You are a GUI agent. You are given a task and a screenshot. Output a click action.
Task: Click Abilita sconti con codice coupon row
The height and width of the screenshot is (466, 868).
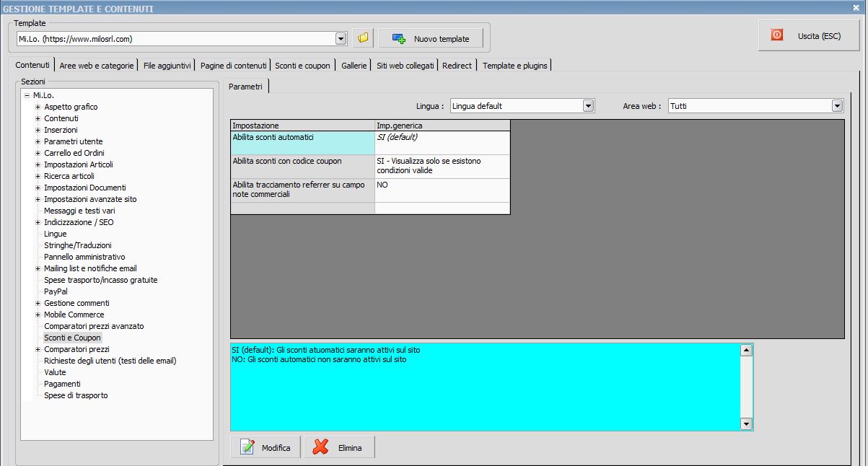(302, 167)
